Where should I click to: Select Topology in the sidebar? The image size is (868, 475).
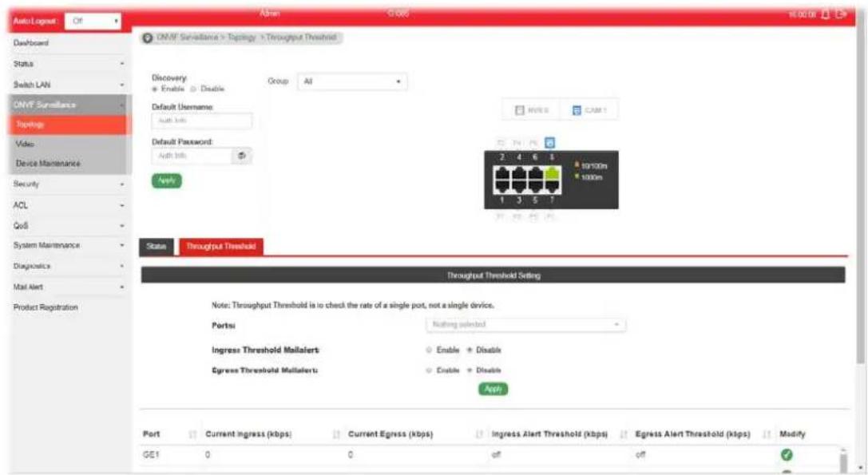pyautogui.click(x=69, y=125)
